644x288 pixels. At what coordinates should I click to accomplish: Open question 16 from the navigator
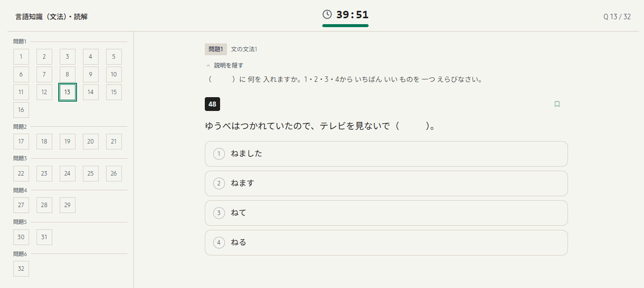pyautogui.click(x=21, y=110)
